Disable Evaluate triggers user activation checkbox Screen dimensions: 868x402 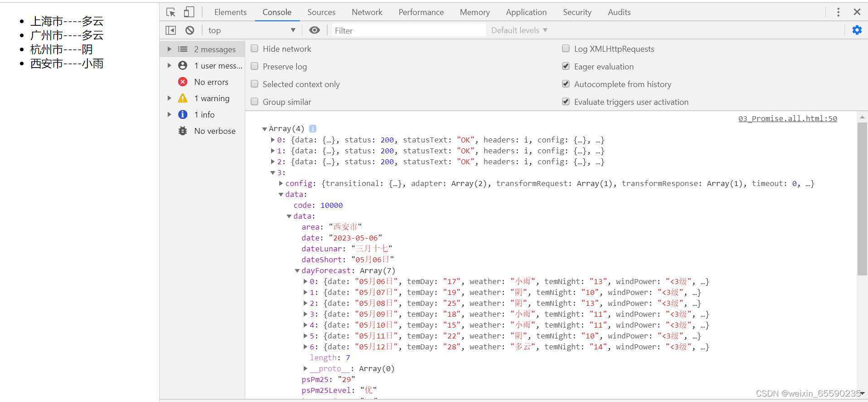click(566, 102)
